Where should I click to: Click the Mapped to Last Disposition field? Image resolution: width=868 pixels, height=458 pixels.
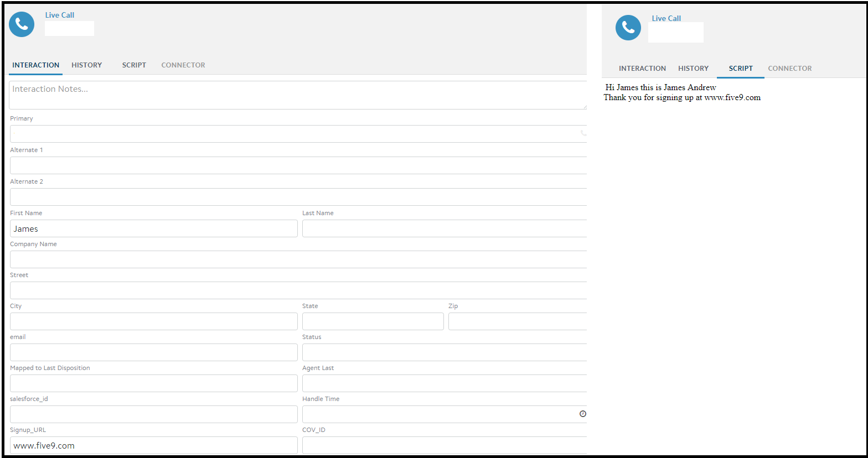coord(154,383)
